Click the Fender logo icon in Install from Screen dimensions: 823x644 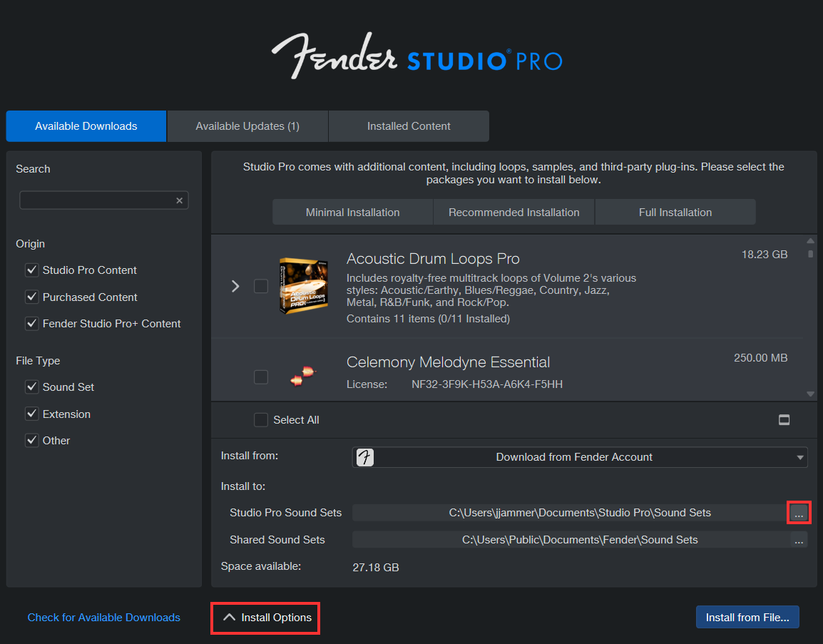click(x=364, y=457)
